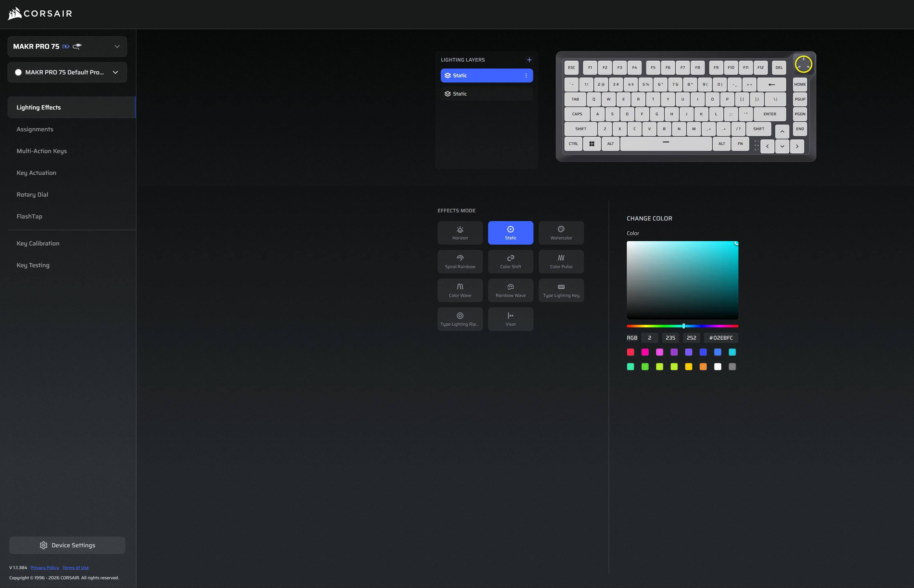Pick the cyan color swatch
914x588 pixels.
click(732, 352)
